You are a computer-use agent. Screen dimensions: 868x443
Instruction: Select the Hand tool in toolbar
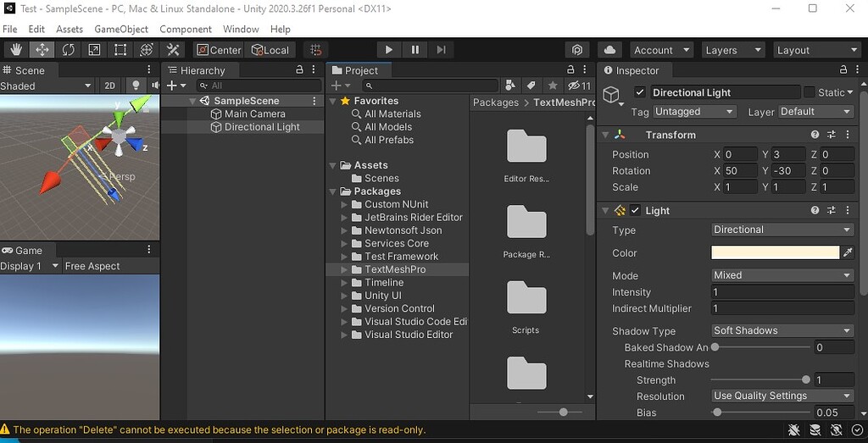[16, 50]
